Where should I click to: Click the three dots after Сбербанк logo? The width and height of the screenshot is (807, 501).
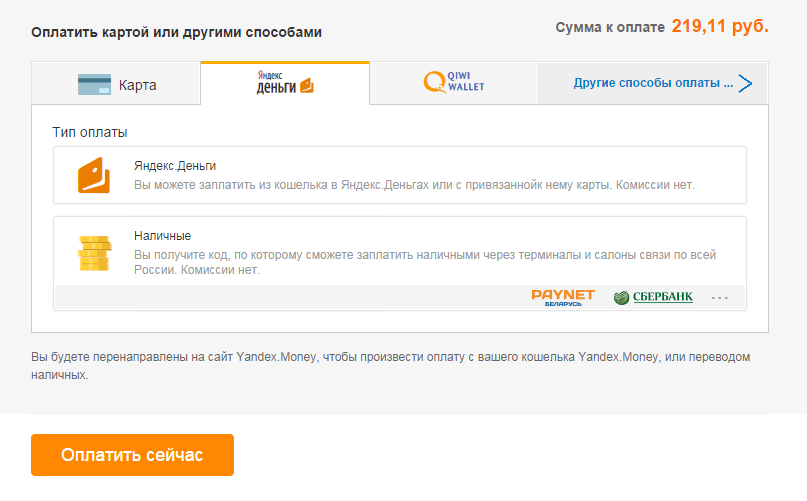(x=720, y=298)
